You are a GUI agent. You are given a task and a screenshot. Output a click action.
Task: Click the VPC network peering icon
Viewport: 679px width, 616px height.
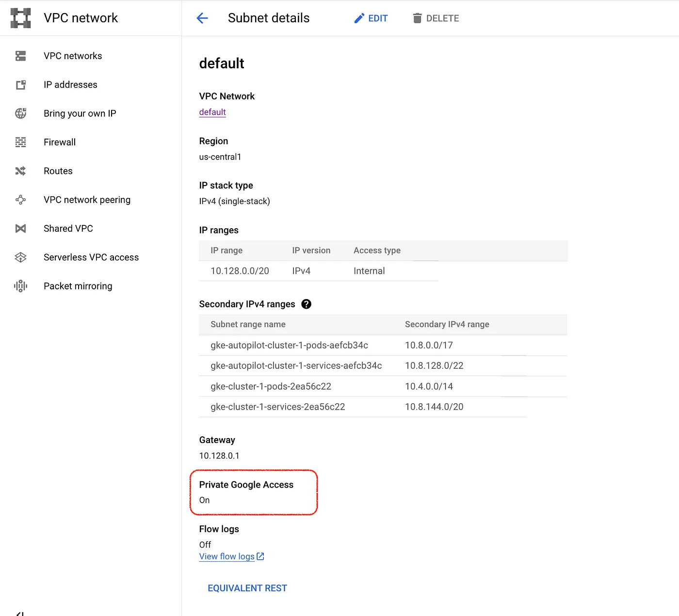[x=20, y=200]
